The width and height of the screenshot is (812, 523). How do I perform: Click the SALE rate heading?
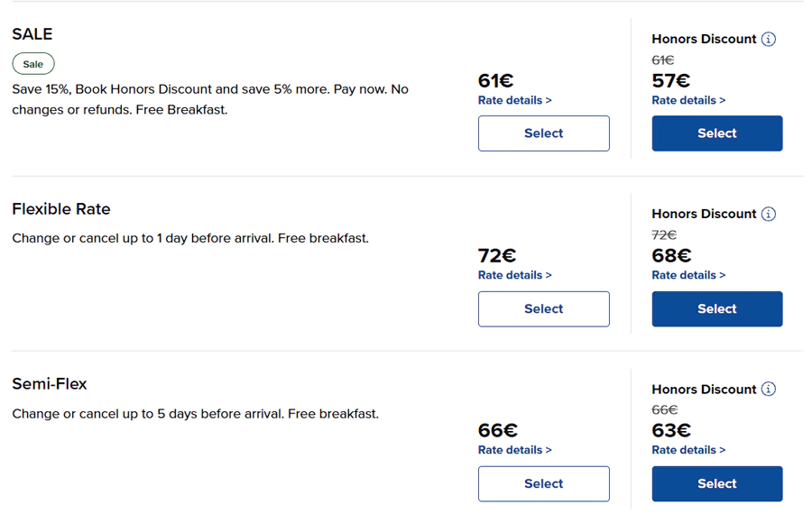pyautogui.click(x=32, y=34)
